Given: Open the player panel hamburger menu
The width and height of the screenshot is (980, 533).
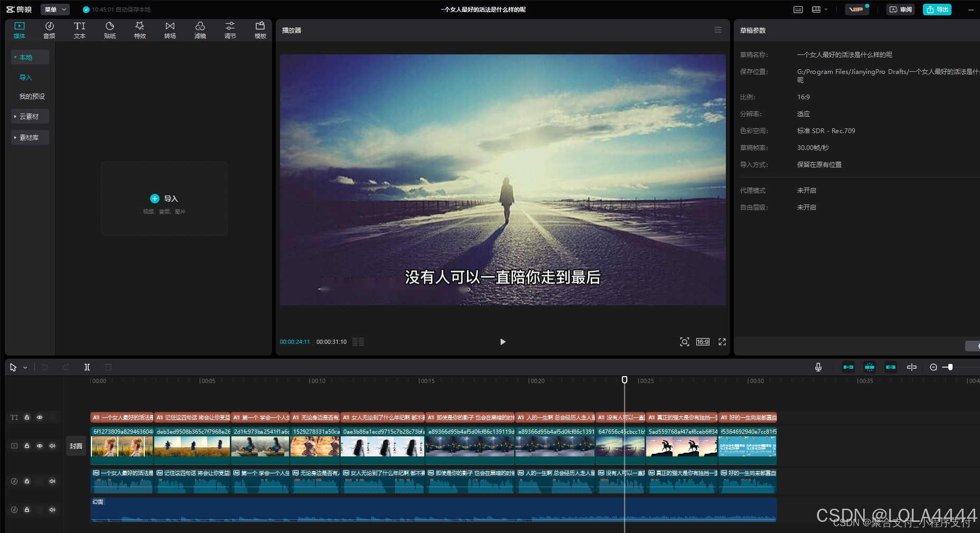Looking at the screenshot, I should coord(718,30).
